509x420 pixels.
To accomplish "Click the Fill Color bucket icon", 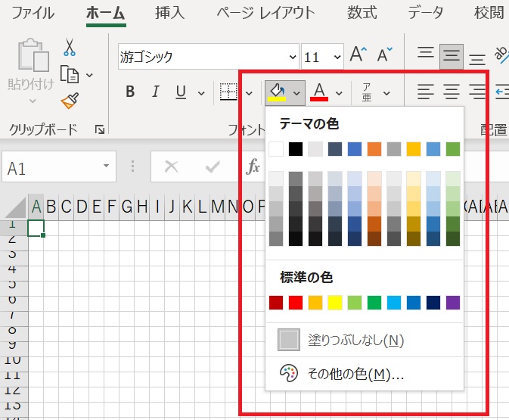I will click(x=277, y=92).
